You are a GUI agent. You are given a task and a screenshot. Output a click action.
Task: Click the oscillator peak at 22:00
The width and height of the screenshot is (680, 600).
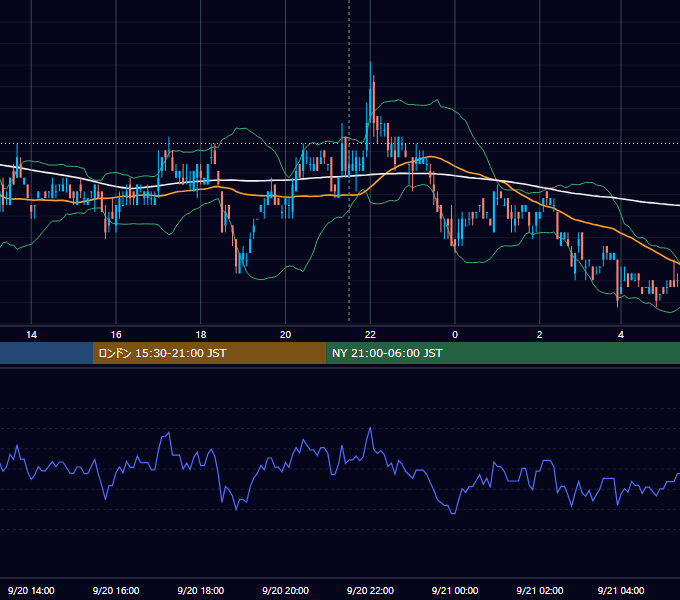coord(370,428)
